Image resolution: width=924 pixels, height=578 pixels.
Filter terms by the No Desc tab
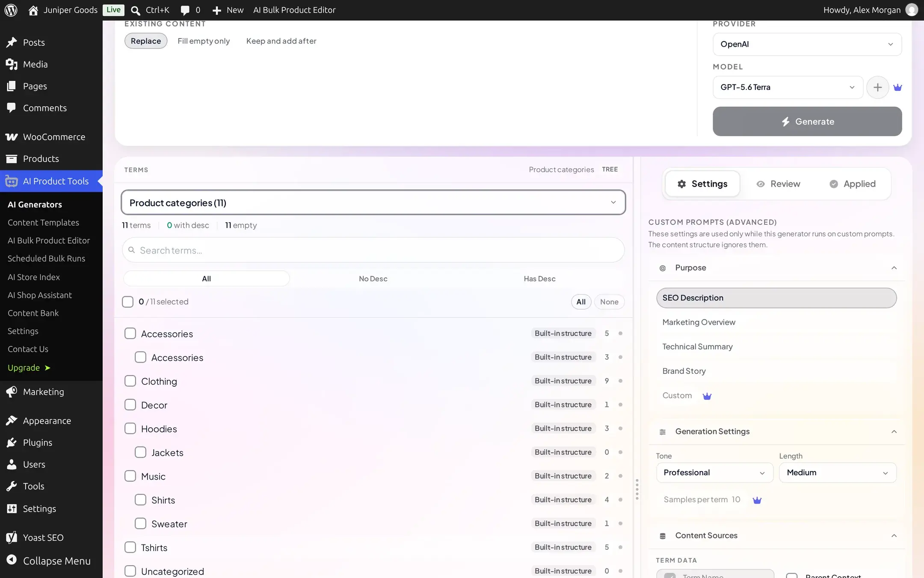(x=373, y=279)
